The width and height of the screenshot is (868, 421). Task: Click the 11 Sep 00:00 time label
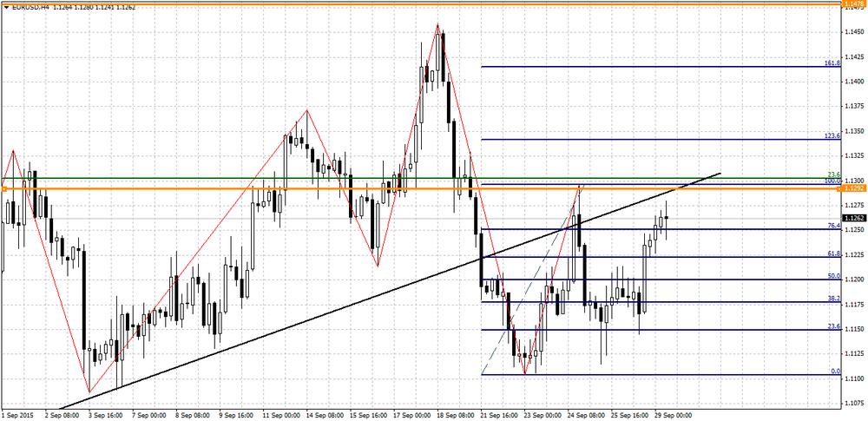tap(282, 414)
